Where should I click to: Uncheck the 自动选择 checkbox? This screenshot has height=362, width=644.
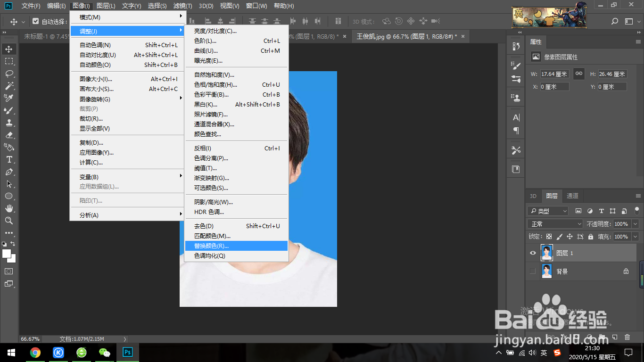click(x=36, y=21)
